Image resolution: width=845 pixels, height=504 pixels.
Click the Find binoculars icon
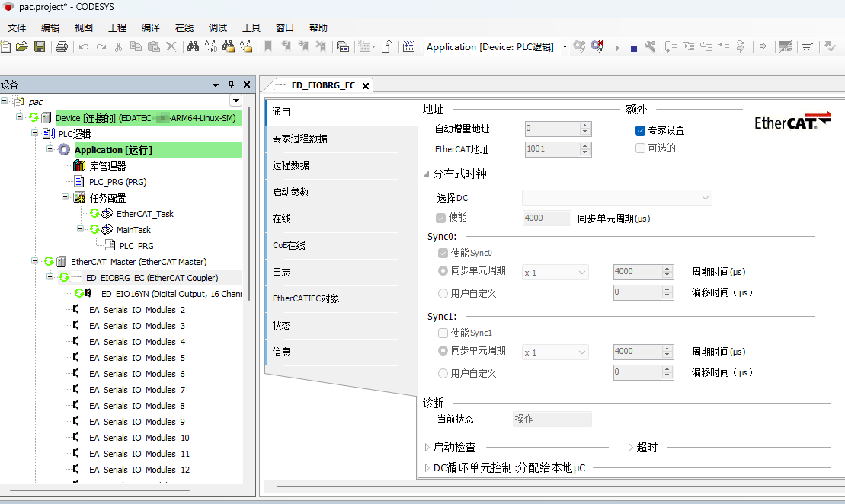(193, 47)
